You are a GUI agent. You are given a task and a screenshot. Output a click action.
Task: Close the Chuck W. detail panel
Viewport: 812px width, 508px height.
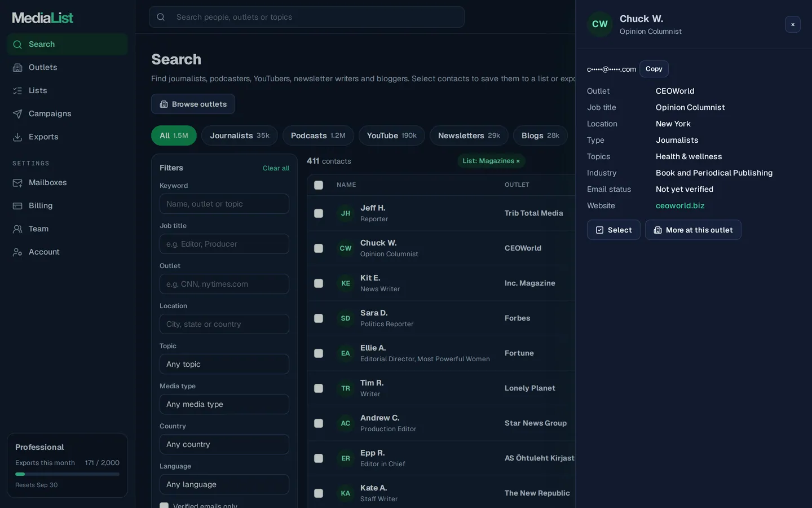(793, 24)
